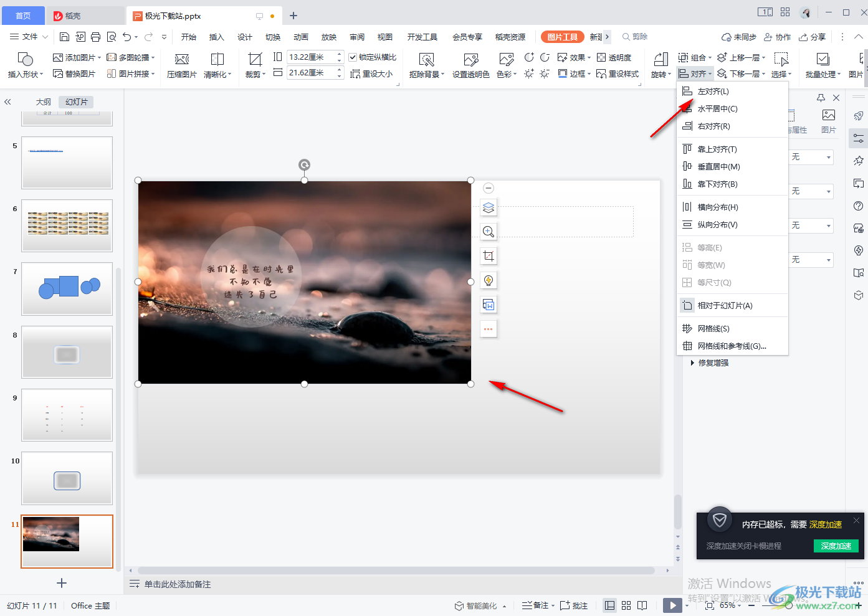Click the star icon in right sidebar
Screen dimensions: 868x616
coord(859,161)
